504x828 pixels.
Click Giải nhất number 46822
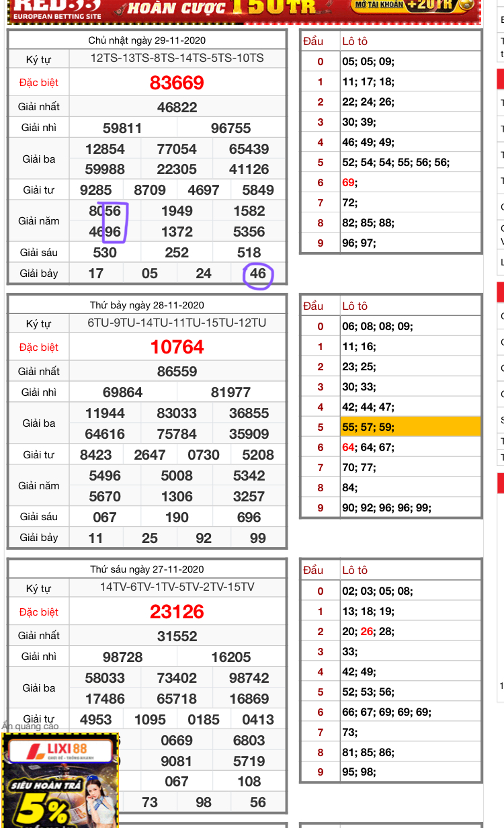tap(177, 107)
